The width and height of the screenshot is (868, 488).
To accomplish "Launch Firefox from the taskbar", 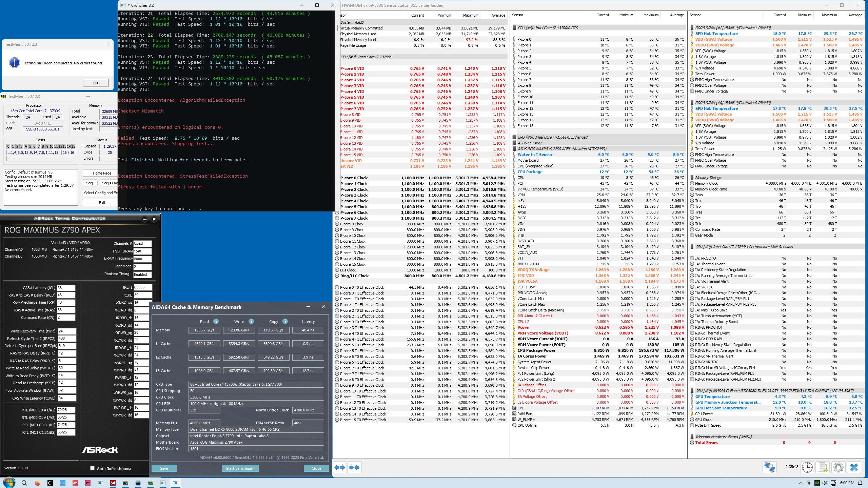I will tap(37, 483).
